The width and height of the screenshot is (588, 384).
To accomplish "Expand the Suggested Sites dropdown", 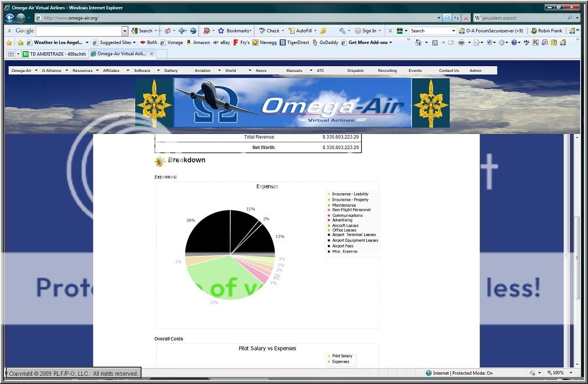I will [115, 42].
